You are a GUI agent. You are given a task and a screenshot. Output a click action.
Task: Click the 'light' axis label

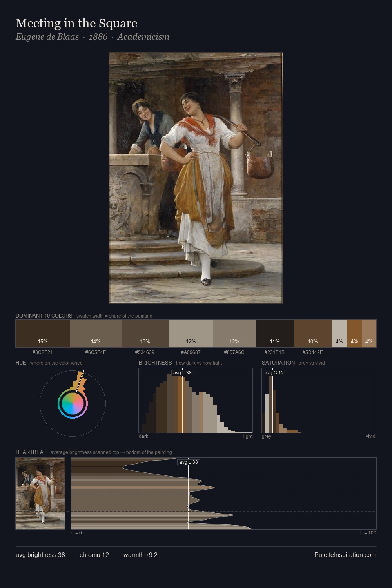(248, 436)
